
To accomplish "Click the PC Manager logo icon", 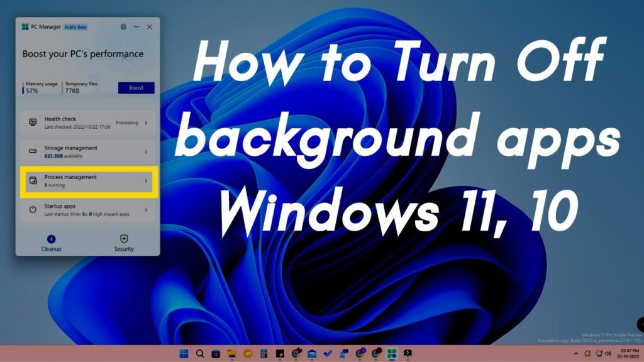I will coord(25,27).
